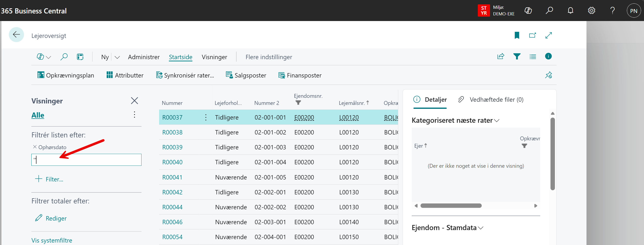Open analysis mode icon in action bar
Screen dimensions: 644x245
pos(80,57)
